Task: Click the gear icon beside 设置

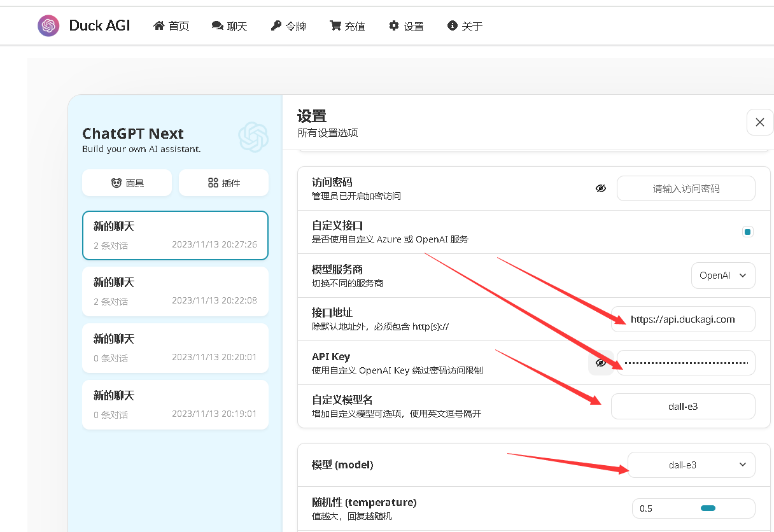Action: point(394,26)
